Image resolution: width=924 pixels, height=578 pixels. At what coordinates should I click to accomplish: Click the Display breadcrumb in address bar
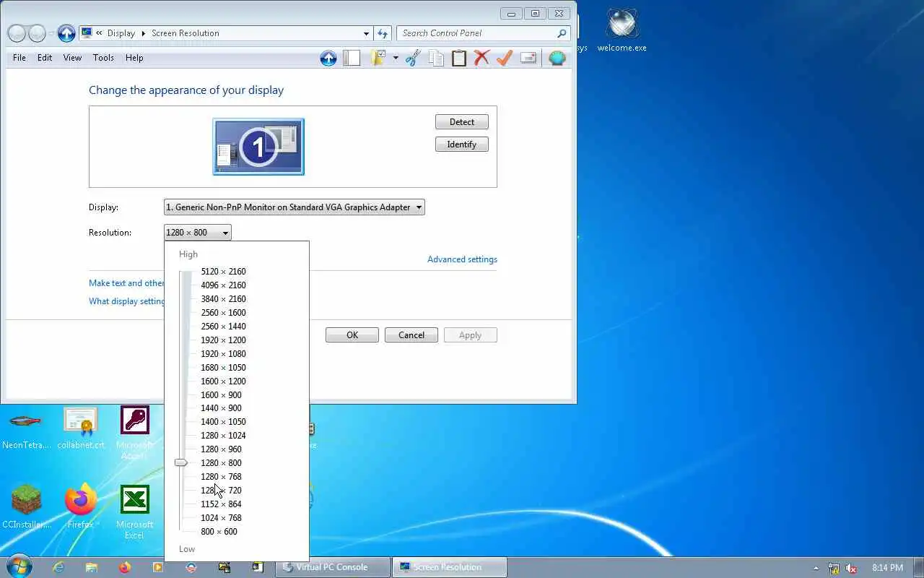[121, 33]
